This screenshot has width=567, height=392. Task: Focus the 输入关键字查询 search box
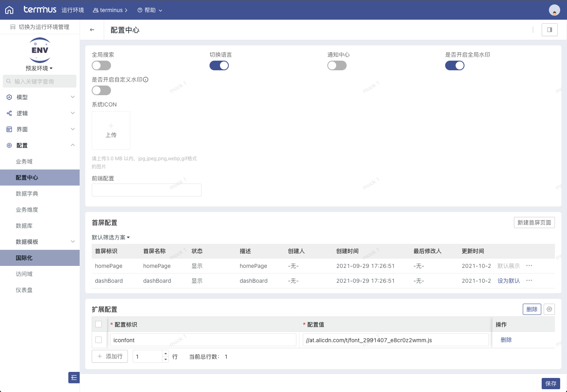pos(40,81)
